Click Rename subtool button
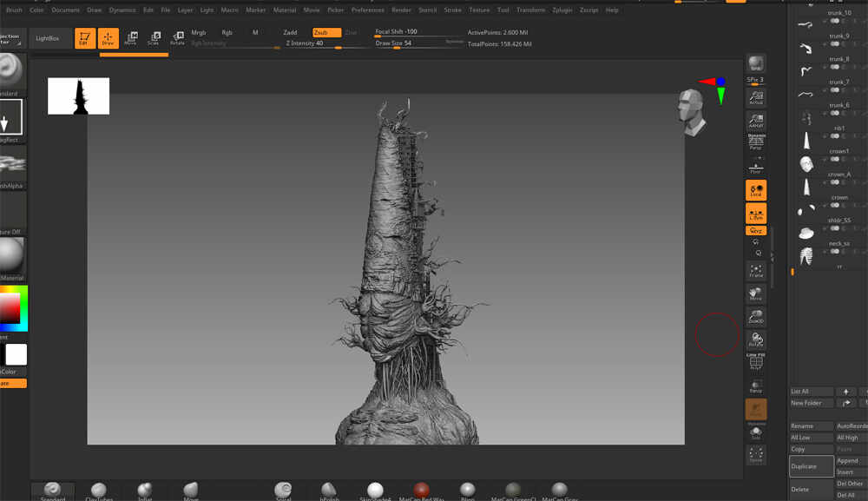This screenshot has width=868, height=501. click(811, 426)
